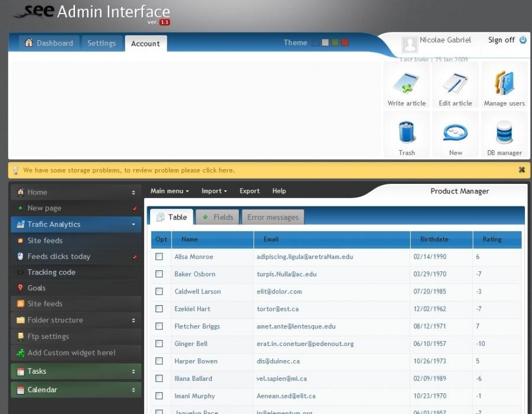The width and height of the screenshot is (532, 414).
Task: Click the Ftp settings icon
Action: click(x=20, y=337)
